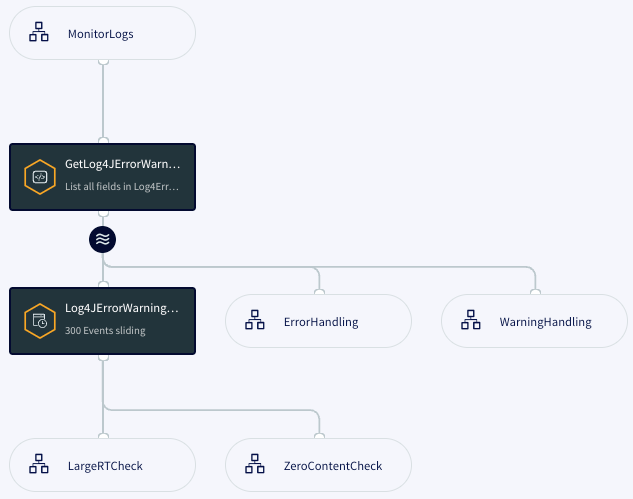Viewport: 633px width, 499px height.
Task: Click the WarningHandling hierarchy icon
Action: 471,321
